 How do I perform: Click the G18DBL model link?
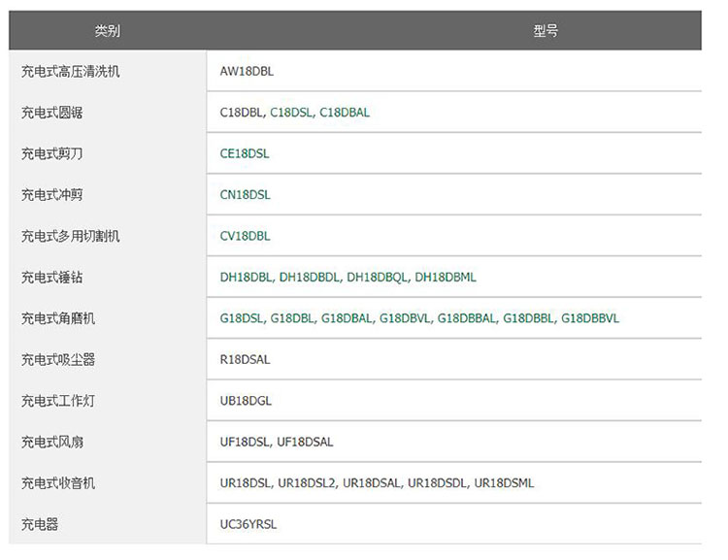292,318
